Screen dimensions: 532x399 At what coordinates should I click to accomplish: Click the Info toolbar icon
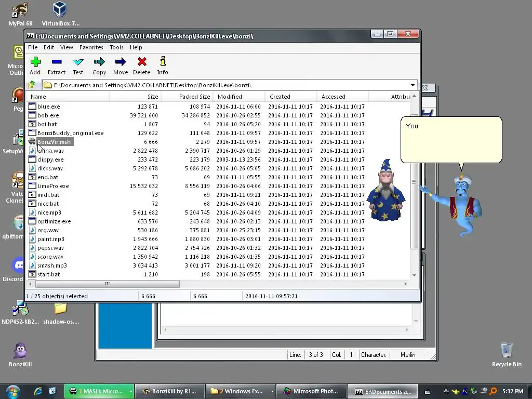163,61
